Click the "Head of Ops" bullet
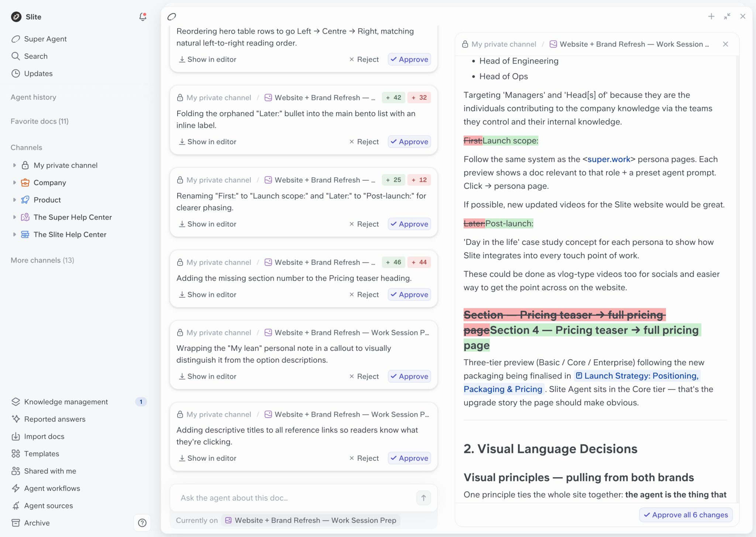Viewport: 756px width, 537px height. point(504,76)
